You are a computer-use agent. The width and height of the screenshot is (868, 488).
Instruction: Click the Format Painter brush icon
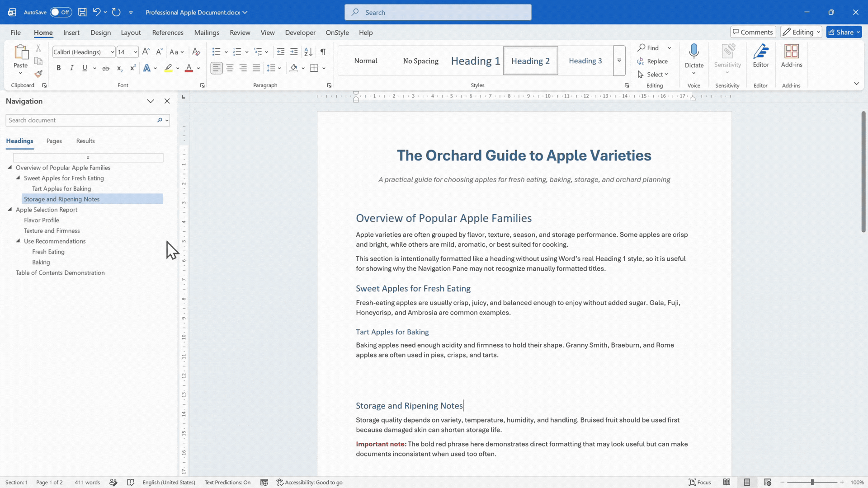click(x=38, y=74)
